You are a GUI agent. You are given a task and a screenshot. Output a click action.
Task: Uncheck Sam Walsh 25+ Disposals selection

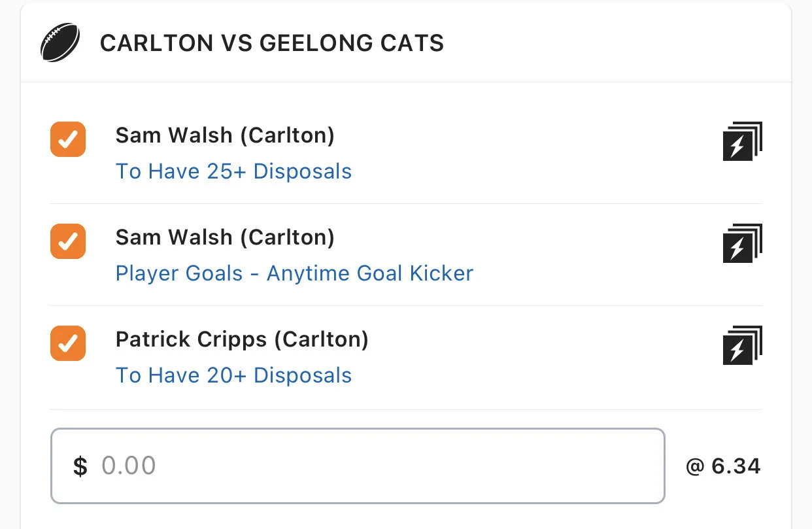click(68, 139)
